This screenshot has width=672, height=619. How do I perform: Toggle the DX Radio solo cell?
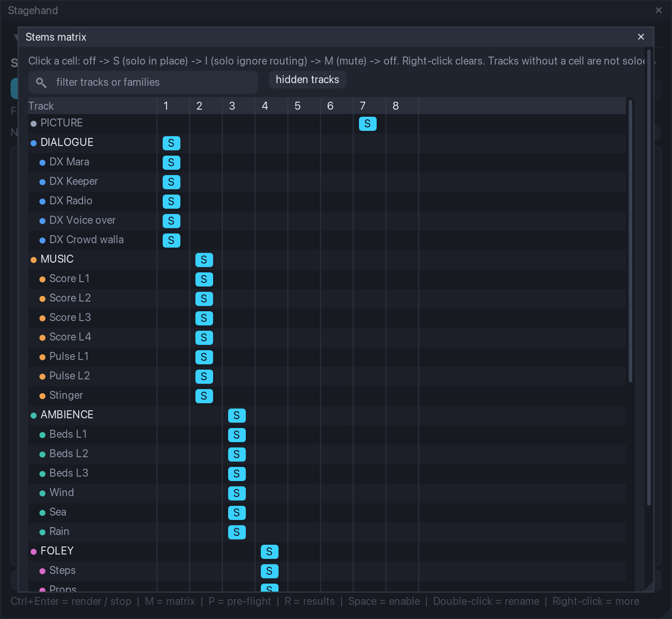click(172, 202)
